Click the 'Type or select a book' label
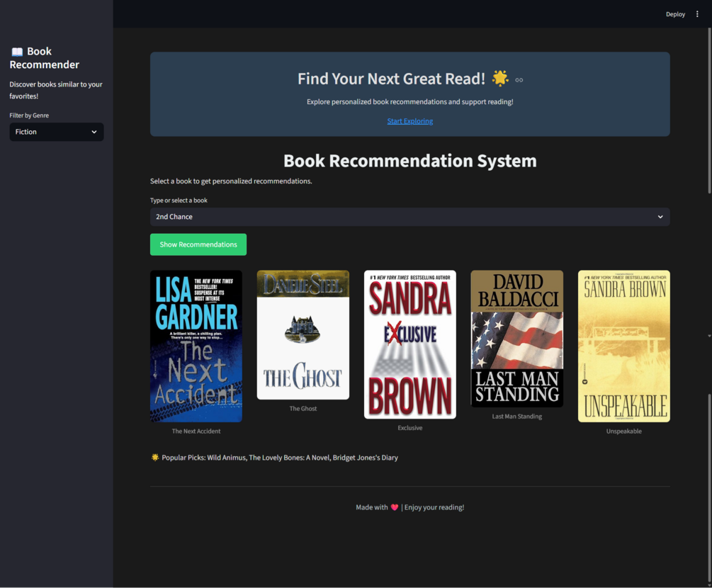The width and height of the screenshot is (712, 588). 179,200
